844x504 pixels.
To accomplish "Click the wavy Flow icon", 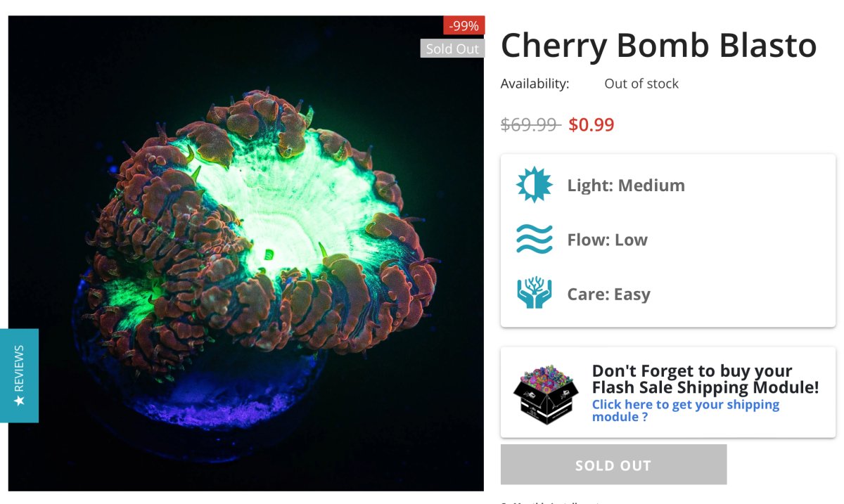I will coord(534,239).
